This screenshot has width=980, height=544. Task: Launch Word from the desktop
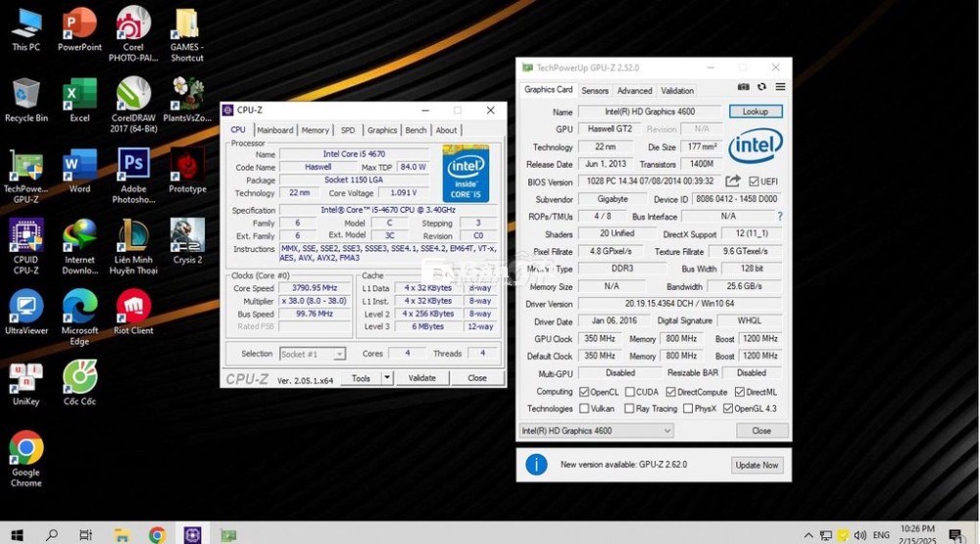tap(79, 172)
